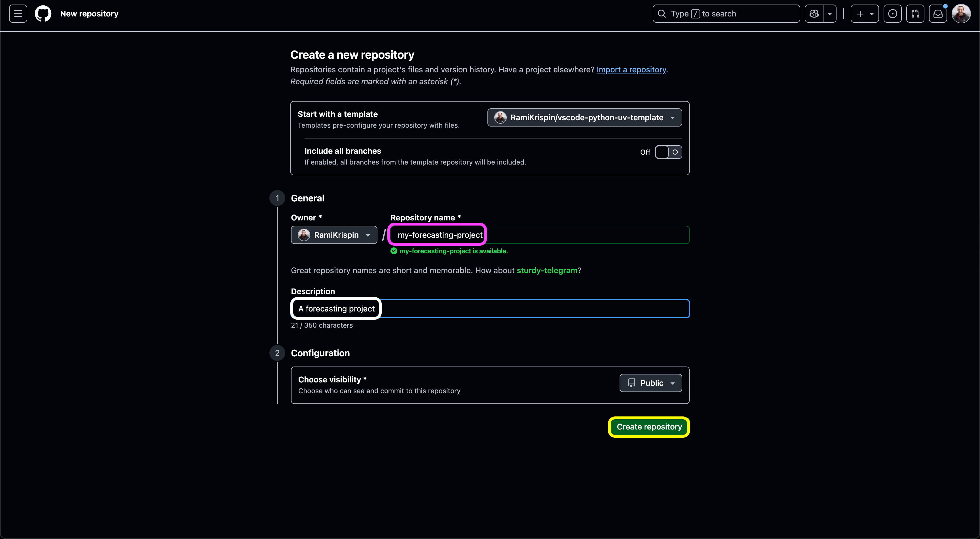Open the Issues icon in header
980x539 pixels.
coord(892,14)
